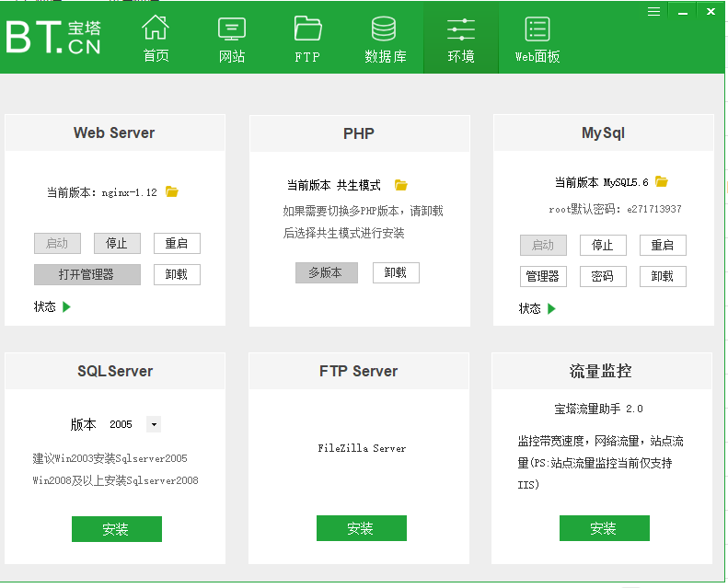Viewport: 728px width, 588px height.
Task: Switch to the 首页 tab label
Action: pos(156,56)
